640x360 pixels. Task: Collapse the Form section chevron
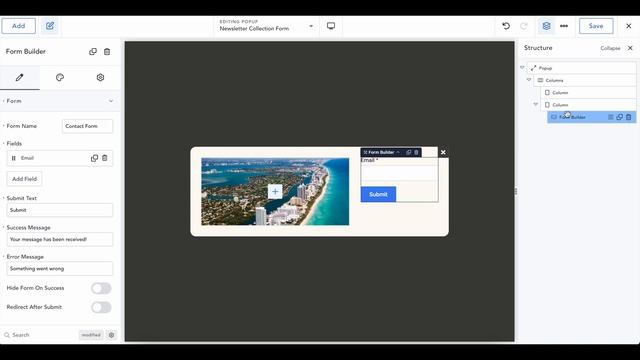(x=111, y=101)
